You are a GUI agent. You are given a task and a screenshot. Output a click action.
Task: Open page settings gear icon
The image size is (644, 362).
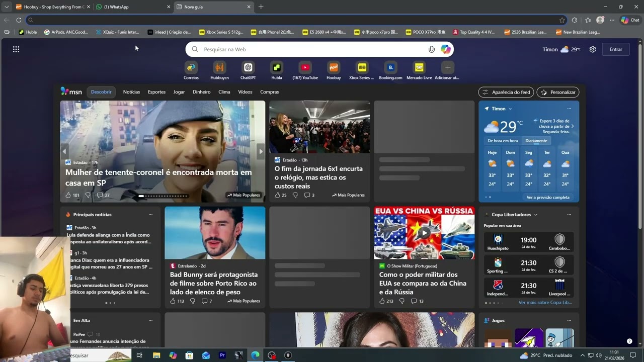click(x=593, y=49)
